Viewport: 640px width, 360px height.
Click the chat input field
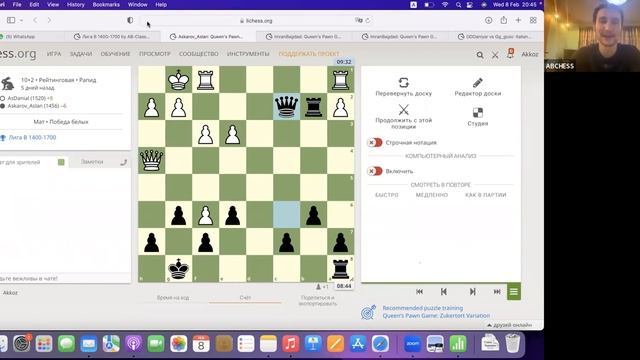(65, 278)
